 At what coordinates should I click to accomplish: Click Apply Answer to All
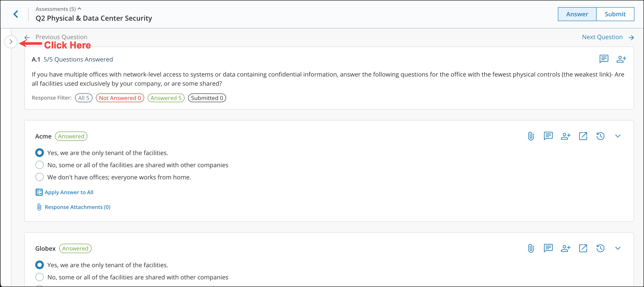click(x=69, y=192)
